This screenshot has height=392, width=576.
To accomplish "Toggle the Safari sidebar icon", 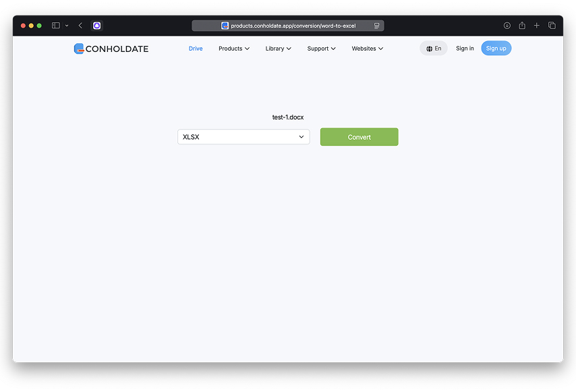I will coord(56,26).
